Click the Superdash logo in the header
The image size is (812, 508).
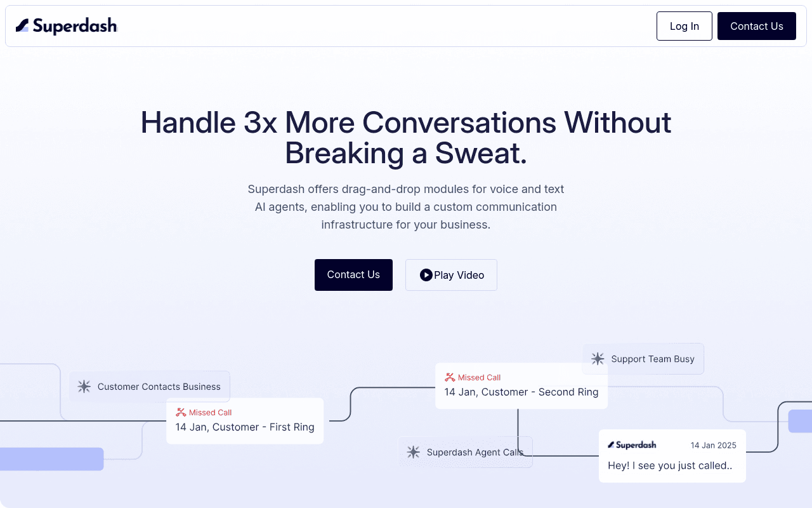pyautogui.click(x=67, y=26)
